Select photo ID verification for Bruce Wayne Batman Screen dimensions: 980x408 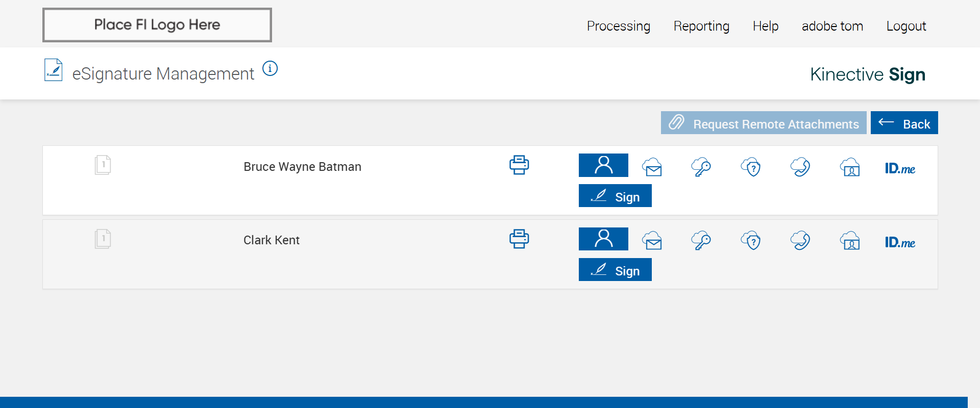850,167
